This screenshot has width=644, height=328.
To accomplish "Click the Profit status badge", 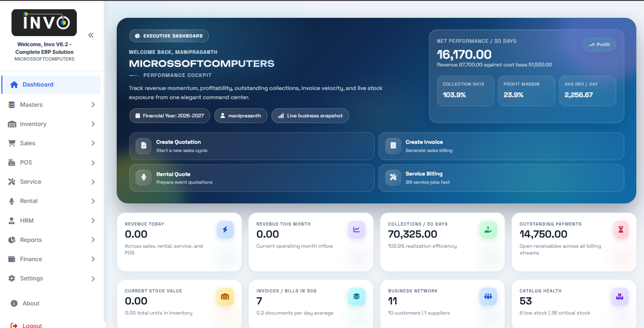I will pos(599,45).
